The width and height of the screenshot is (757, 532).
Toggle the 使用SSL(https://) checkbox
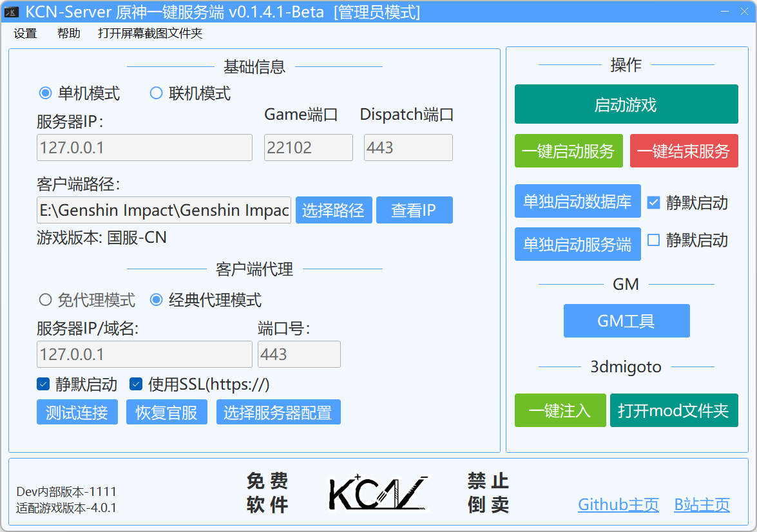click(x=136, y=385)
